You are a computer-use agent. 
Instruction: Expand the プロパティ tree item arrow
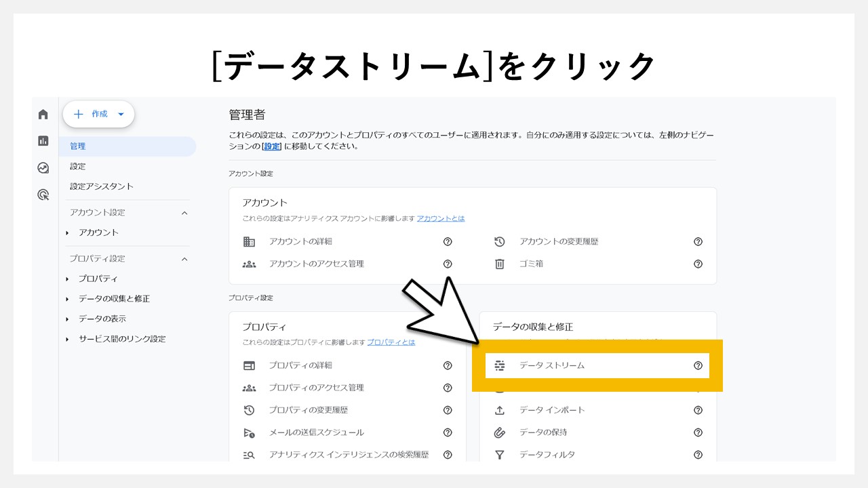[x=67, y=279]
